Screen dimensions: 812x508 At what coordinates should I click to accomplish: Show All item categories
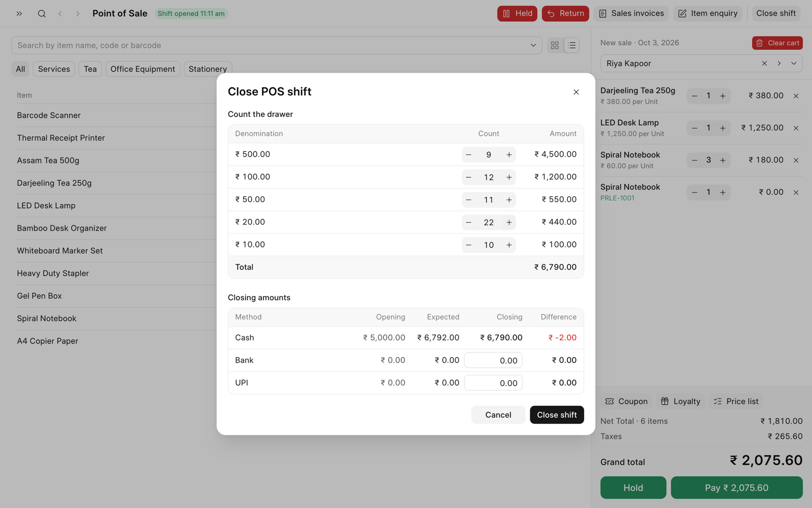20,69
